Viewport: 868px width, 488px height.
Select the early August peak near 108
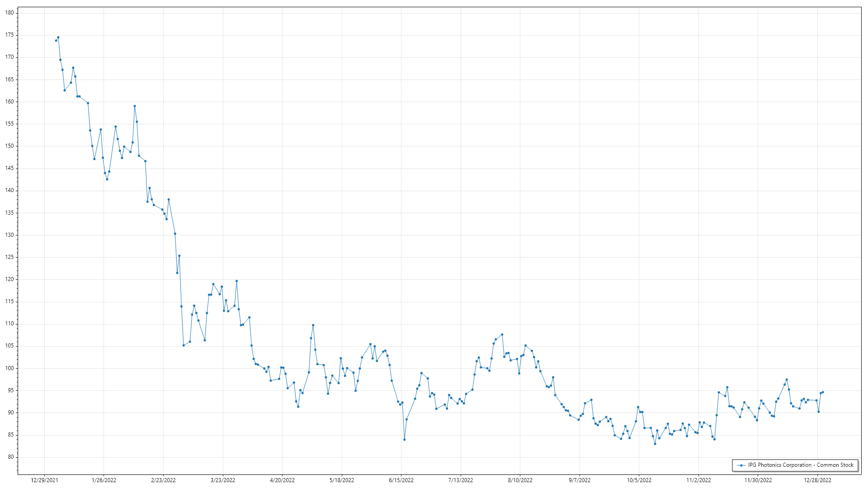502,335
